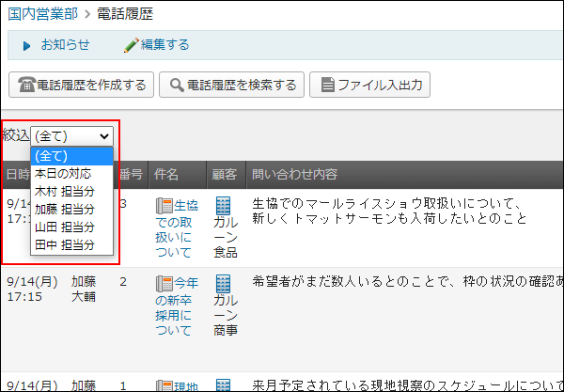Click inquiry text starting 来月予定されている現地視察
This screenshot has height=392, width=564.
[x=408, y=385]
